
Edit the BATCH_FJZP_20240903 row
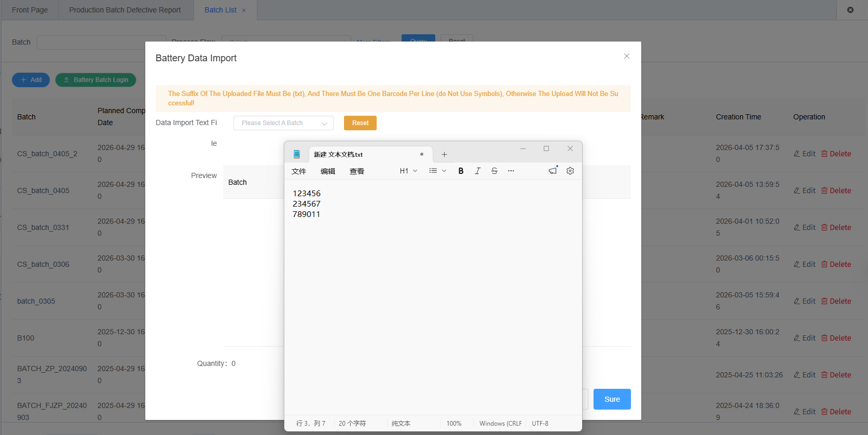coord(805,412)
